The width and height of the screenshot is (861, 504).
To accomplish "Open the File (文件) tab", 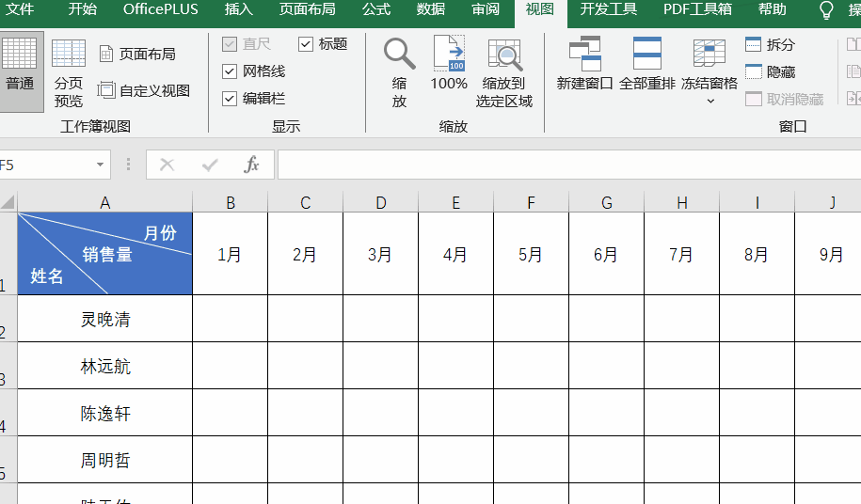I will (x=20, y=9).
